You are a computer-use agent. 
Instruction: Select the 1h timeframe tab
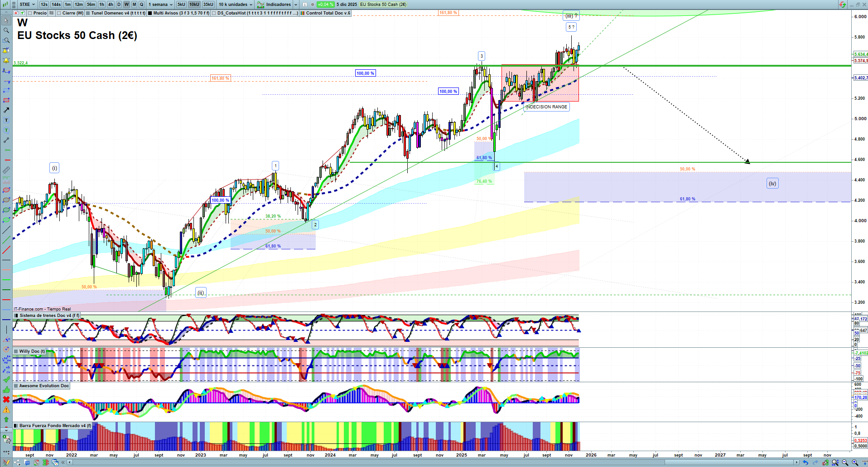tap(101, 5)
